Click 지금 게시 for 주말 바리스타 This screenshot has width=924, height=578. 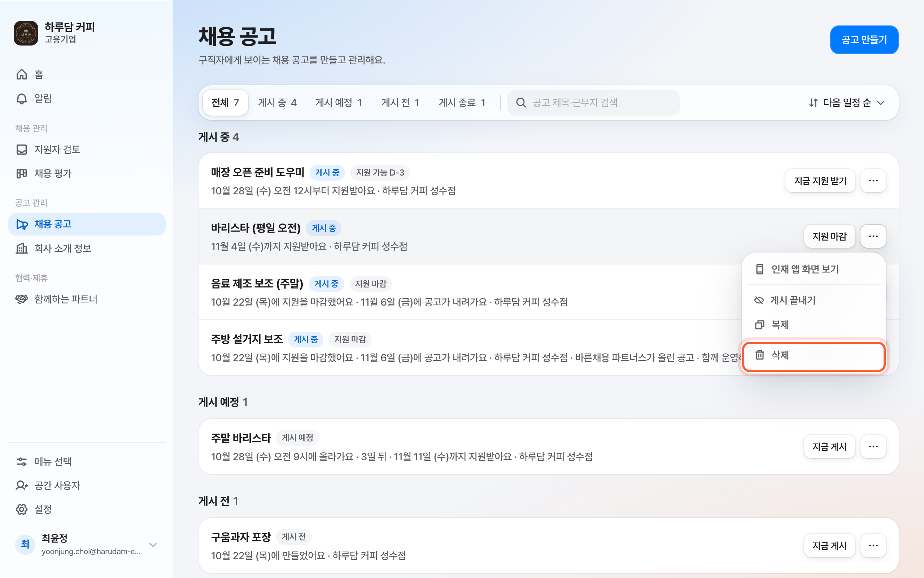(829, 447)
